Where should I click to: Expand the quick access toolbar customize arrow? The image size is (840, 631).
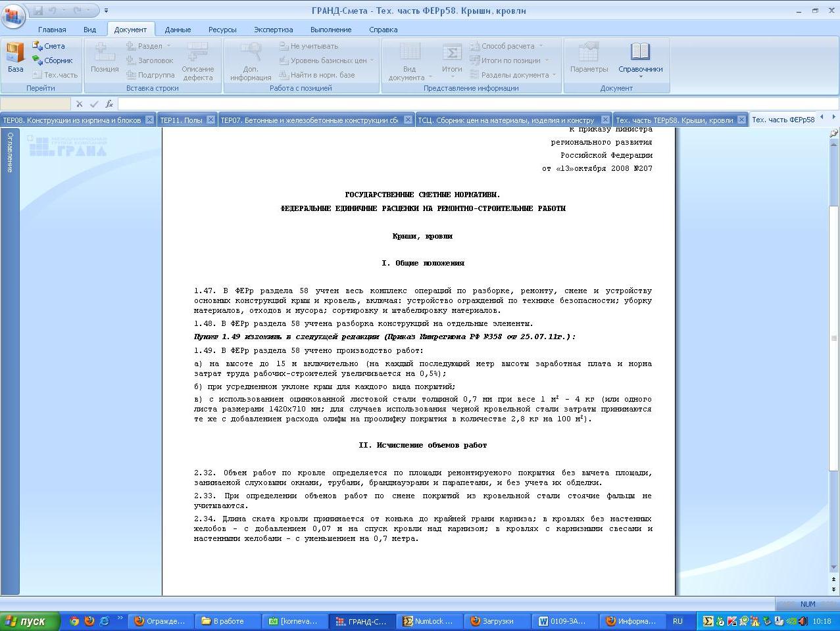click(x=107, y=11)
